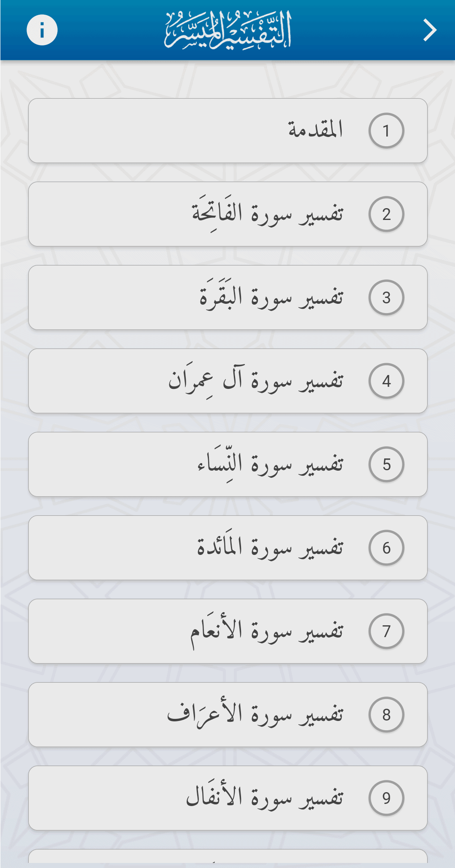Select تفسير سورة الأنعام list item

click(x=227, y=631)
